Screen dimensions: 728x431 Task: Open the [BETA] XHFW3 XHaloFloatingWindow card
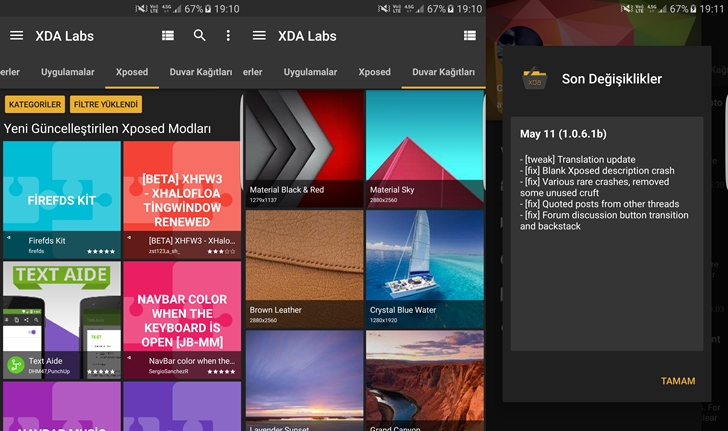182,200
